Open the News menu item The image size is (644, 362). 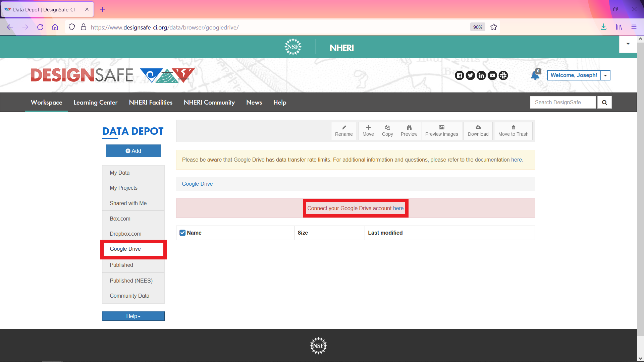click(254, 103)
